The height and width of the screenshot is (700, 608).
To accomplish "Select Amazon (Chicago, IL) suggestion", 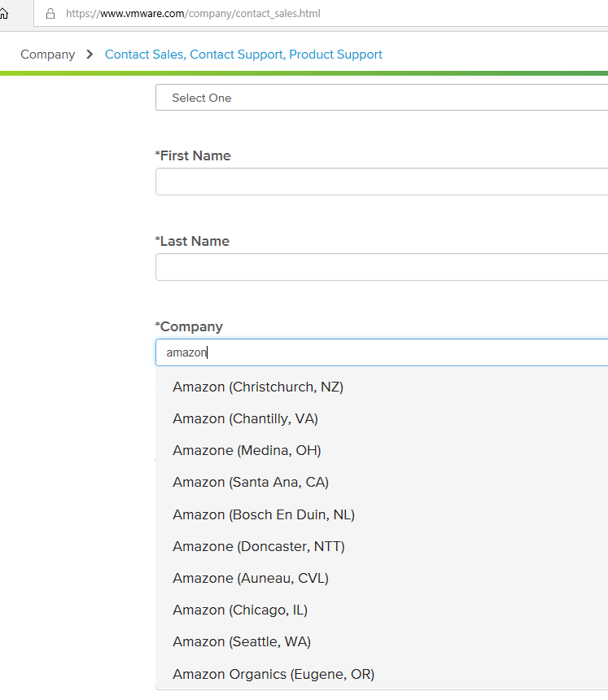I will pyautogui.click(x=382, y=610).
